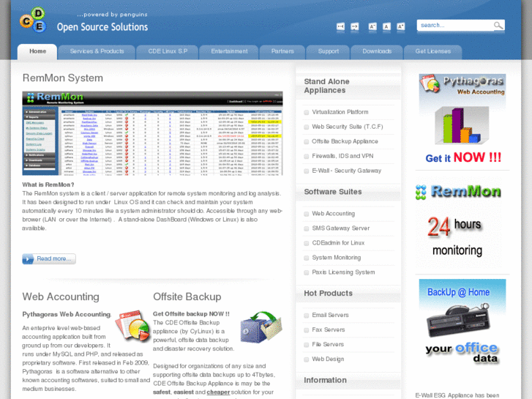Image resolution: width=532 pixels, height=399 pixels.
Task: Open the E-Wall - Security Gateway link
Action: (346, 171)
